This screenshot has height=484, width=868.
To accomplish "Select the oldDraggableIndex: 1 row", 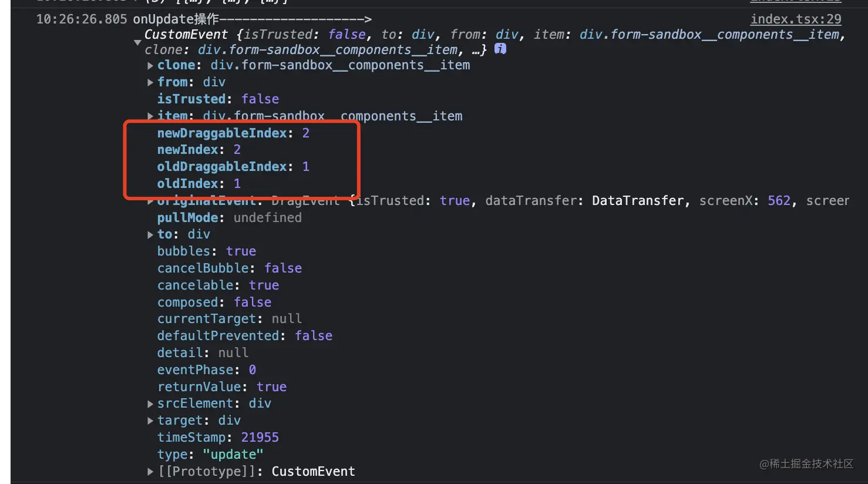I will tap(233, 167).
